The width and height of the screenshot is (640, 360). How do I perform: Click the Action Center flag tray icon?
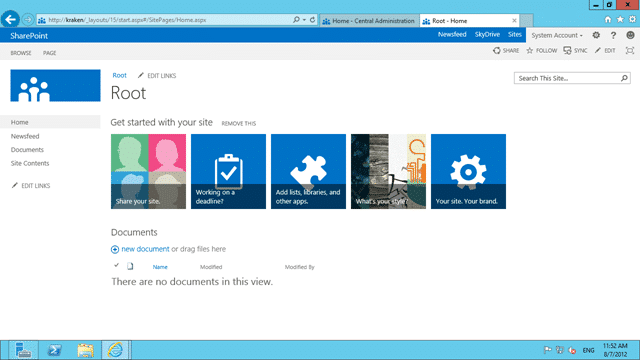(x=547, y=350)
